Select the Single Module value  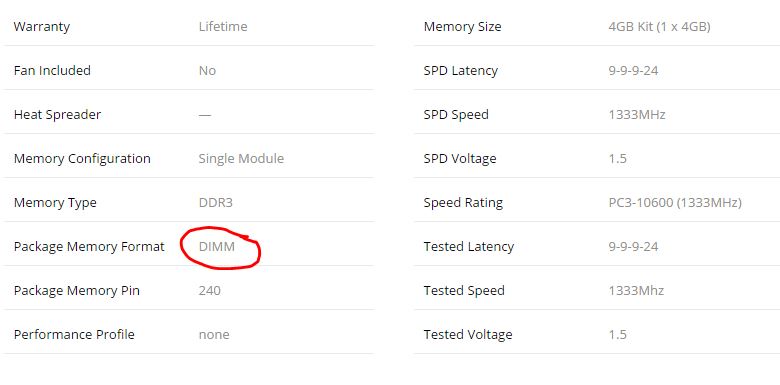click(x=241, y=158)
